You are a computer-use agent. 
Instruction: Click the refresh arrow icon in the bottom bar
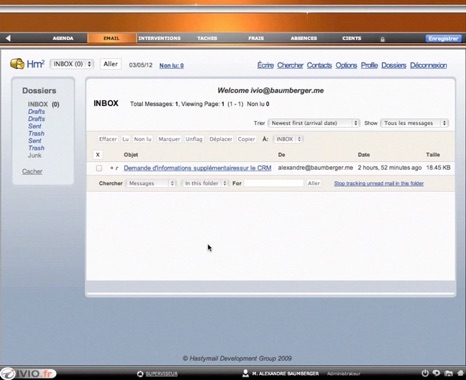(436, 373)
